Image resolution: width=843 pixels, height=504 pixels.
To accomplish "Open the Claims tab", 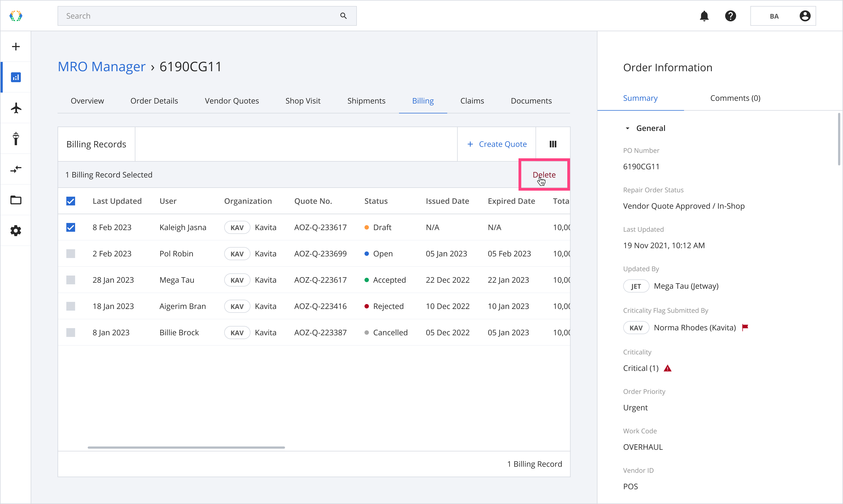I will pos(472,101).
